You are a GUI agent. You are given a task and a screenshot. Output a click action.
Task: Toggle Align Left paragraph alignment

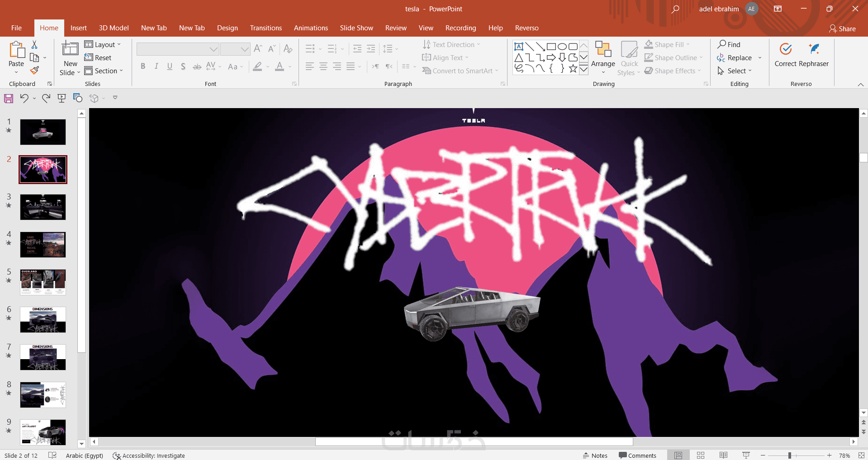(x=310, y=66)
